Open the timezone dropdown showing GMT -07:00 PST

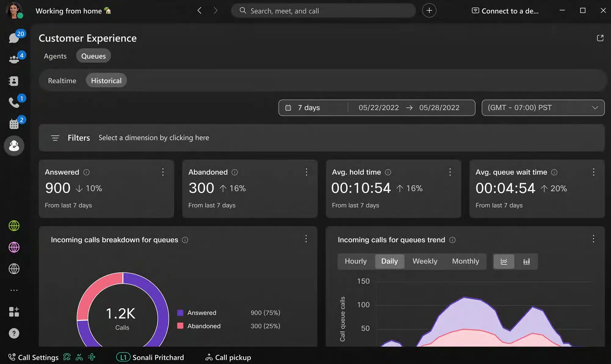click(x=543, y=108)
